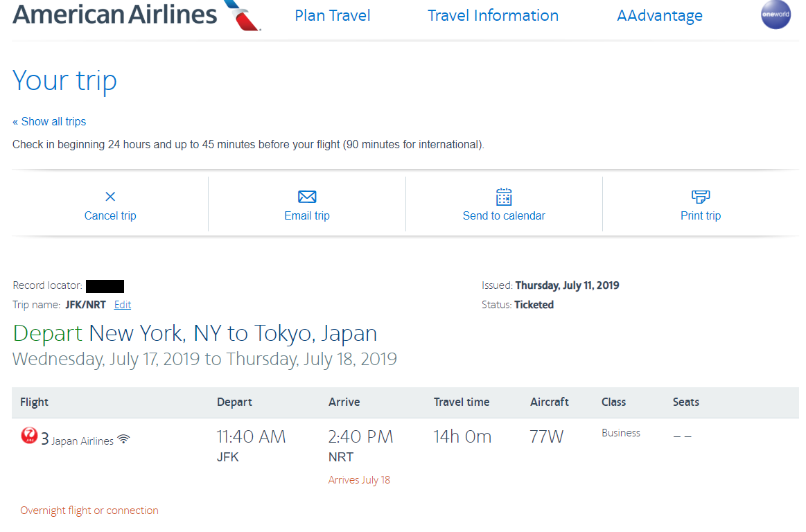Click the Cancel trip text link
806x532 pixels.
pos(110,215)
